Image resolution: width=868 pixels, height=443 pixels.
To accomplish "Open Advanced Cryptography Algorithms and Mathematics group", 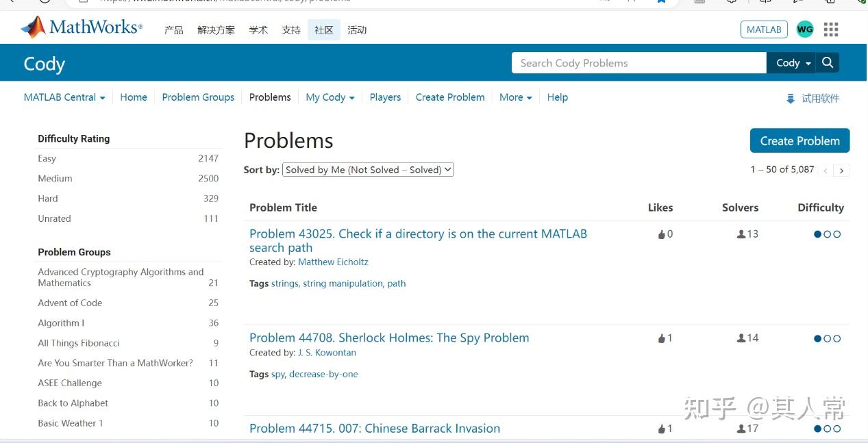I will (x=121, y=277).
